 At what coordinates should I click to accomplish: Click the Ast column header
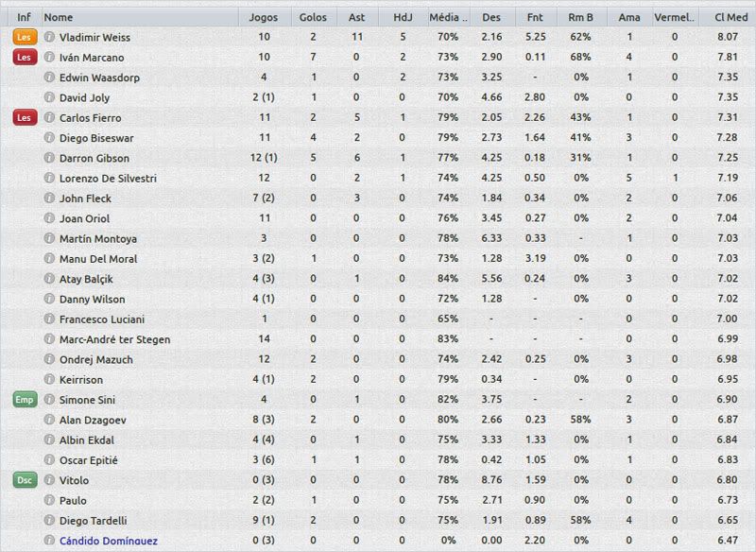tap(357, 17)
